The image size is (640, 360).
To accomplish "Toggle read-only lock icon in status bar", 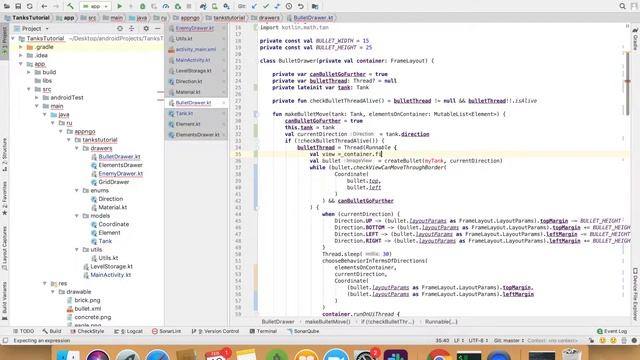I will coord(591,340).
